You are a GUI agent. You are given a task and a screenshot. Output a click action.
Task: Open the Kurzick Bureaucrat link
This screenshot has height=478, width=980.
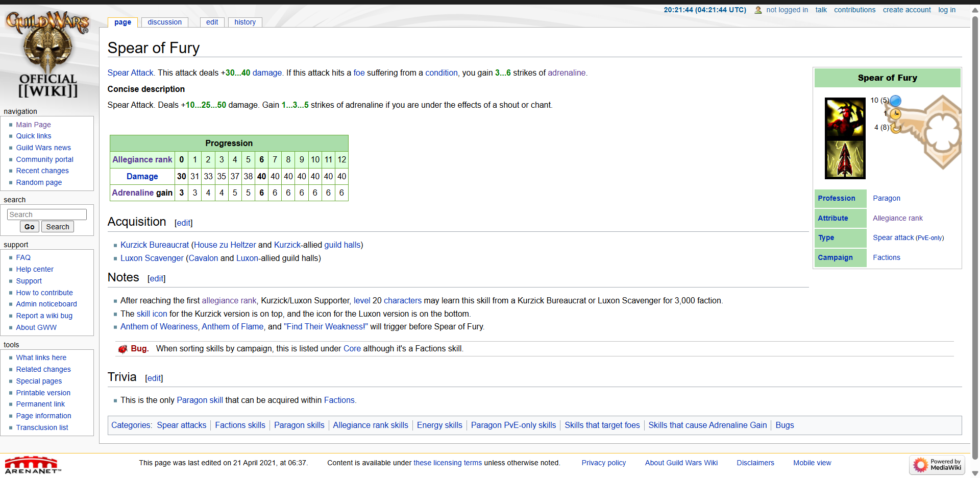point(155,245)
